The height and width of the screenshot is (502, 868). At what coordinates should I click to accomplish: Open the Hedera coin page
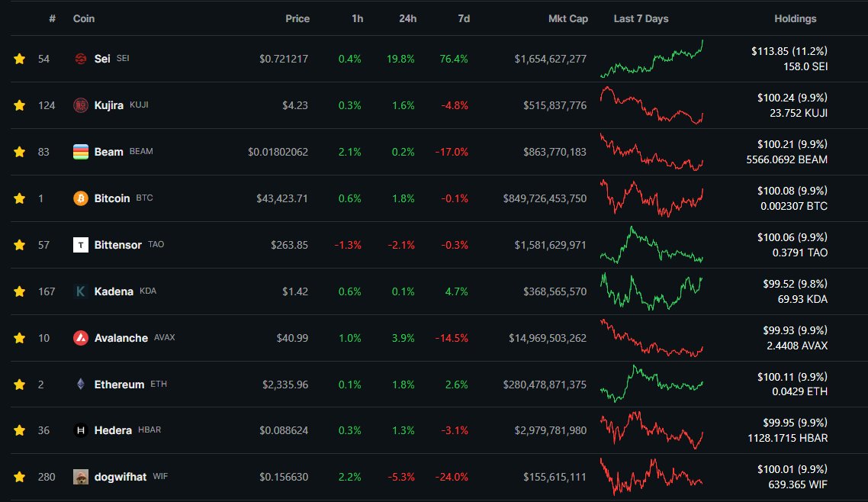[x=113, y=430]
